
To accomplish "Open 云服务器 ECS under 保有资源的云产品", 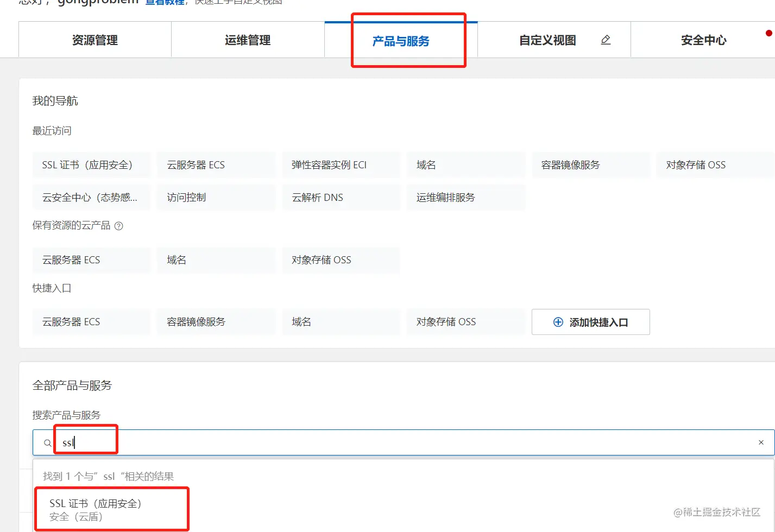I will click(x=91, y=260).
